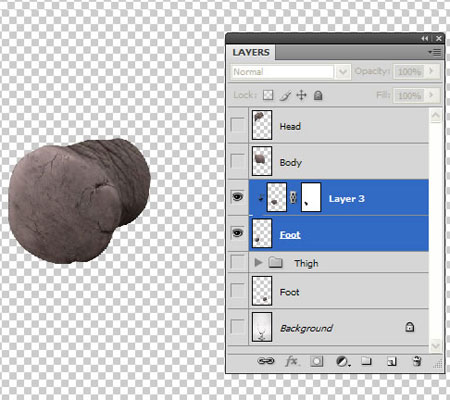Open the Opacity slider arrow

[431, 71]
